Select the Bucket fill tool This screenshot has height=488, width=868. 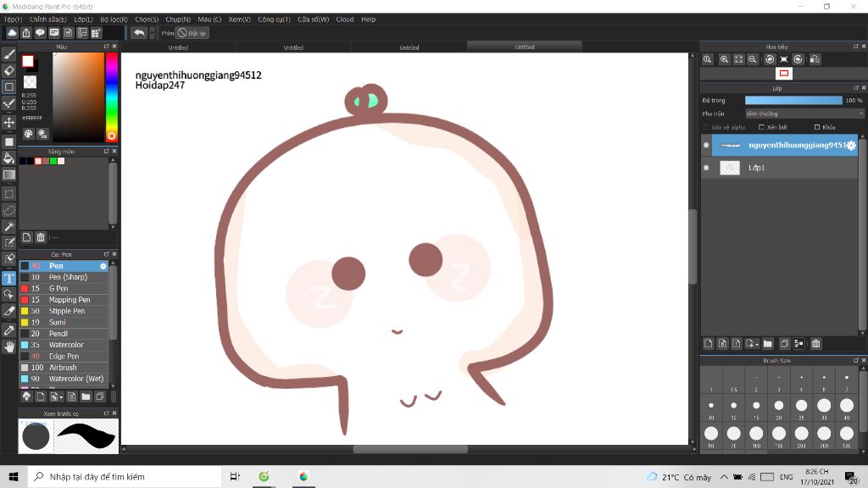tap(8, 158)
